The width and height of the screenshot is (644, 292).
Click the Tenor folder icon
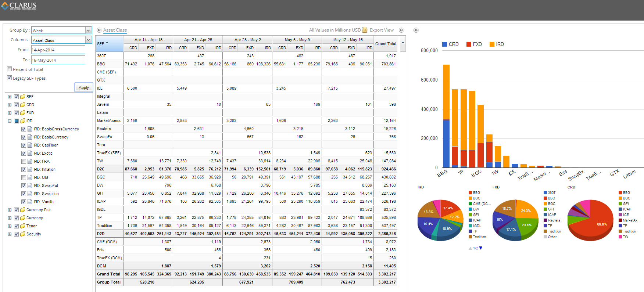tap(23, 226)
